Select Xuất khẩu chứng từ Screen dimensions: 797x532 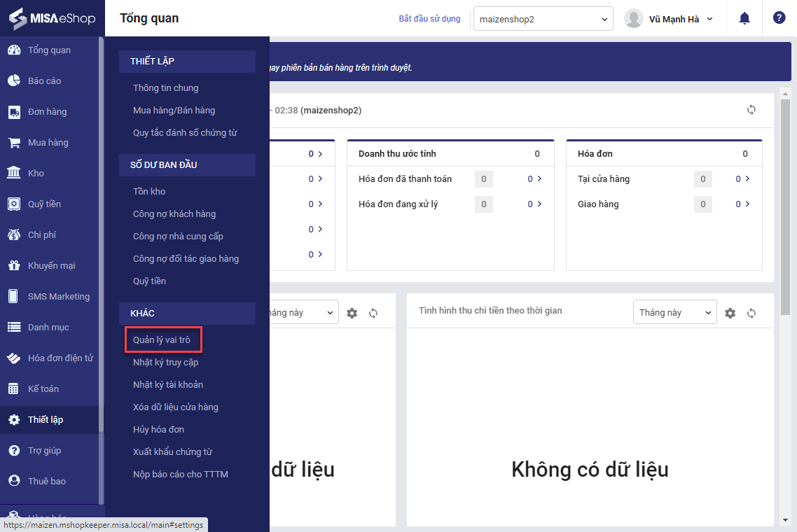tap(172, 451)
